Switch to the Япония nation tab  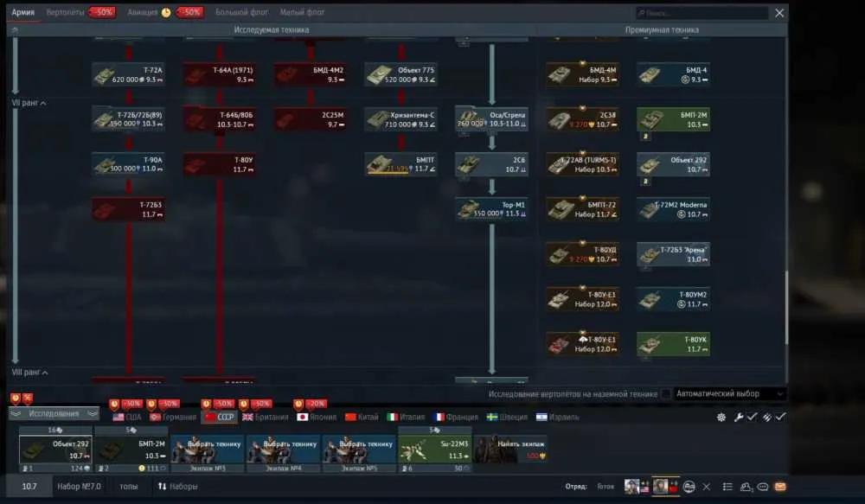click(317, 418)
